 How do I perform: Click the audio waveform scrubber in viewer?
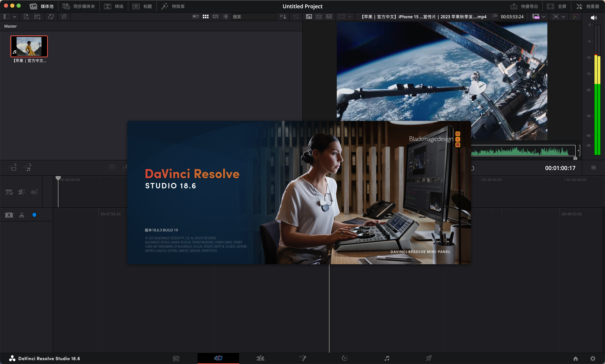click(x=523, y=150)
